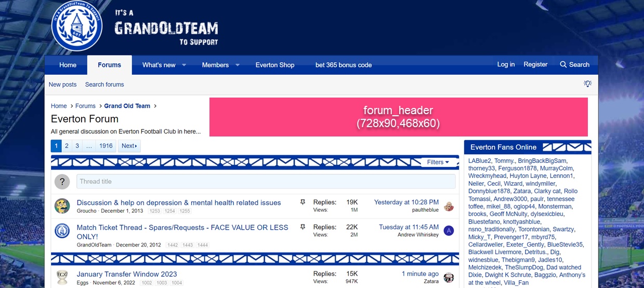View online member LABlue2
The image size is (644, 288).
[479, 161]
